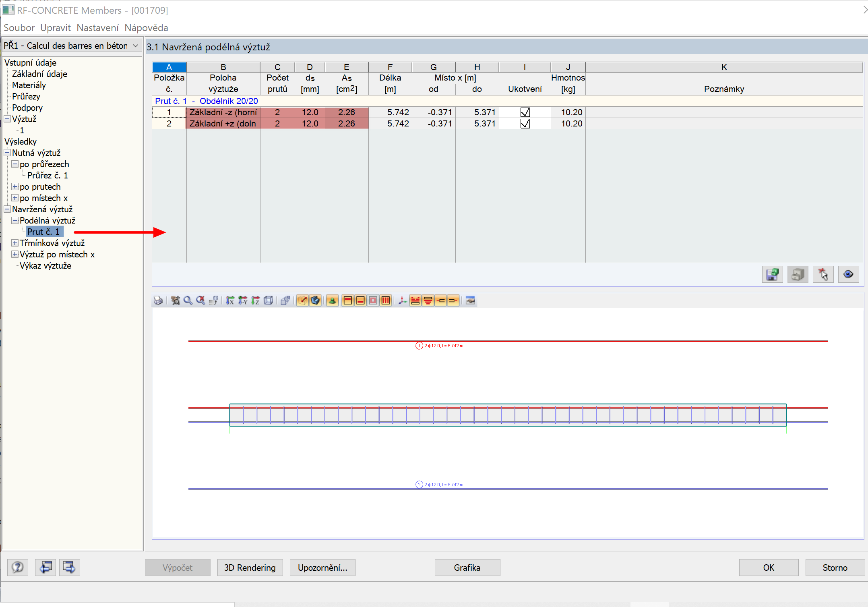
Task: Toggle top reinforcement display icon
Action: click(x=348, y=300)
